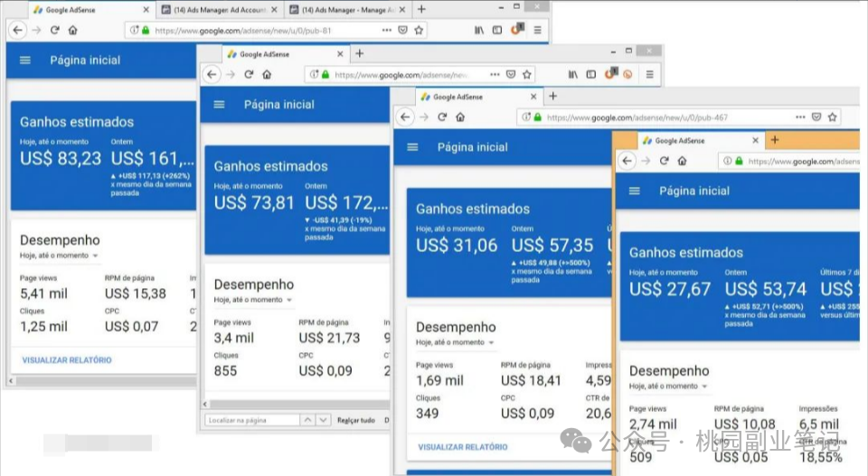
Task: Click US$ 27,67 earnings in fourth window
Action: 670,289
